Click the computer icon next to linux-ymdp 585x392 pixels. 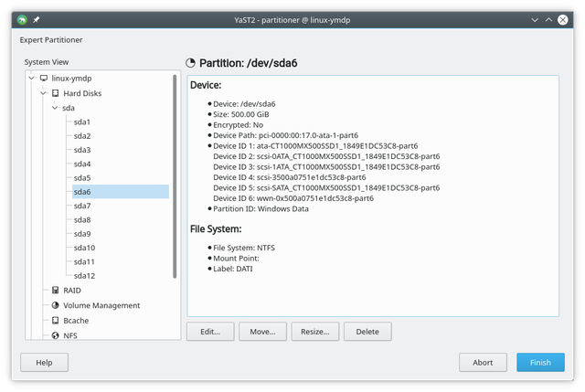click(x=44, y=78)
